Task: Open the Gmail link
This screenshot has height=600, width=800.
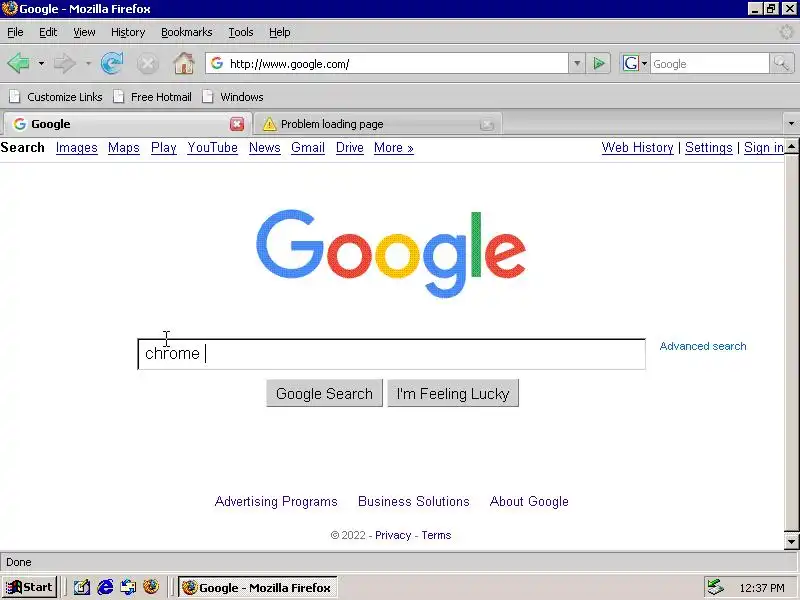Action: 308,148
